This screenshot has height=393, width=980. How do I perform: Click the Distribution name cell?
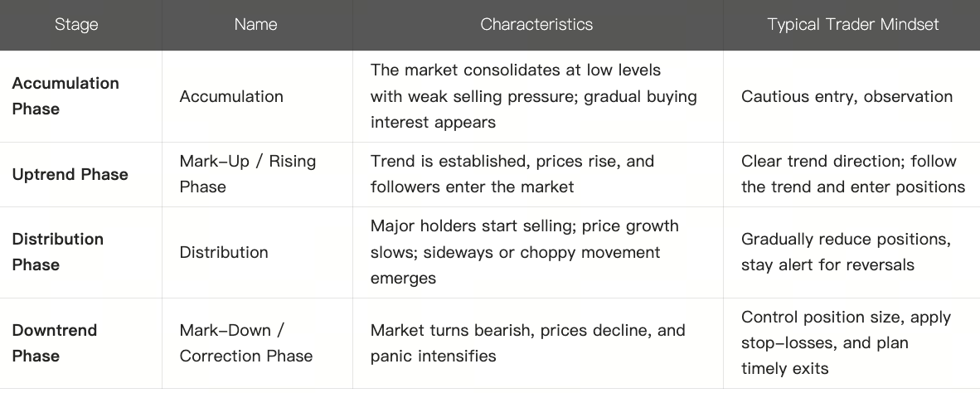[224, 252]
